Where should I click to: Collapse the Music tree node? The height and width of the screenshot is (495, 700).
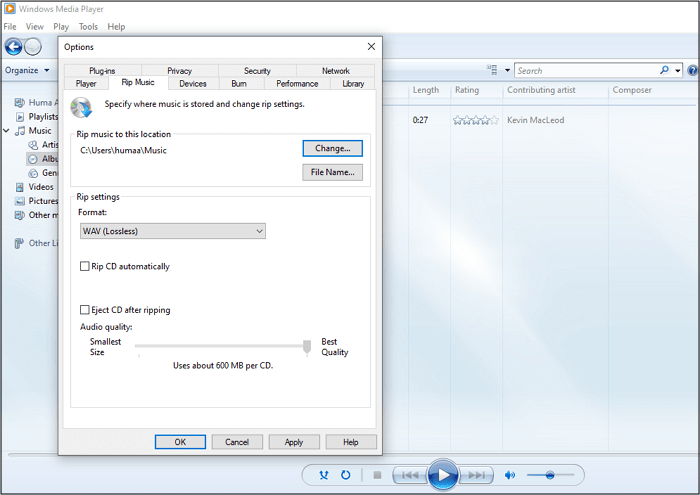click(x=7, y=131)
